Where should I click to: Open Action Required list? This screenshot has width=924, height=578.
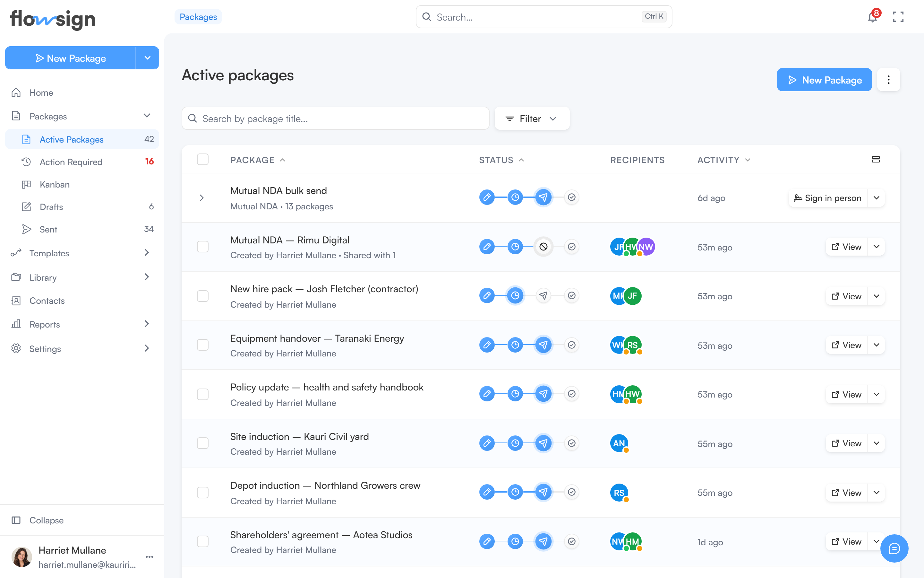pos(82,162)
